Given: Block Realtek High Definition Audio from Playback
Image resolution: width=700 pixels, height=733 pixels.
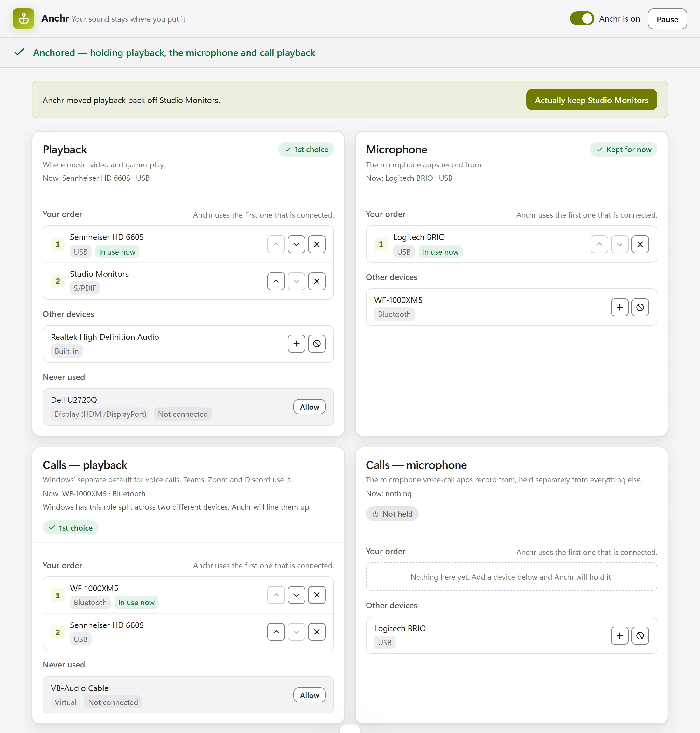Looking at the screenshot, I should tap(316, 344).
